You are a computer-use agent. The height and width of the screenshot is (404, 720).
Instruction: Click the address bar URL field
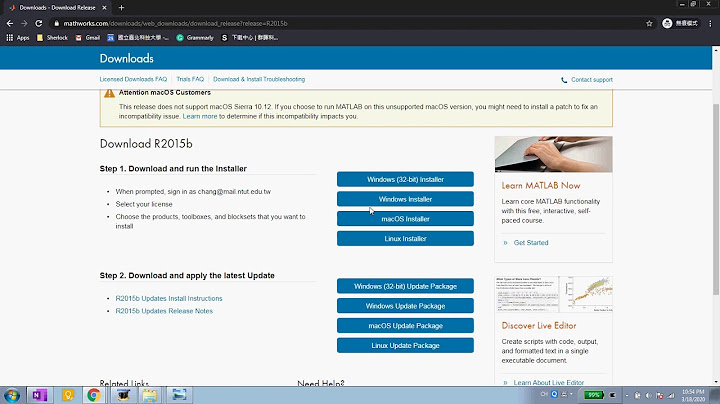[x=351, y=23]
